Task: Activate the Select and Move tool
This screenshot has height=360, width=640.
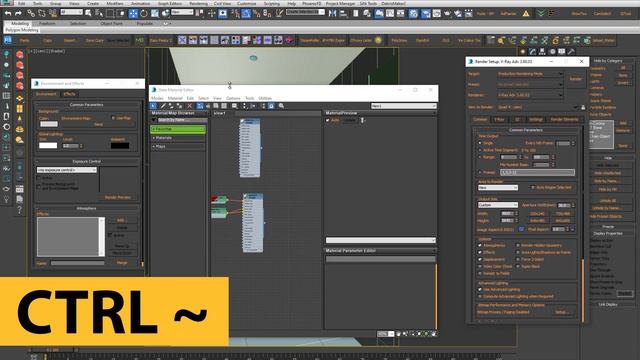Action: [x=133, y=13]
